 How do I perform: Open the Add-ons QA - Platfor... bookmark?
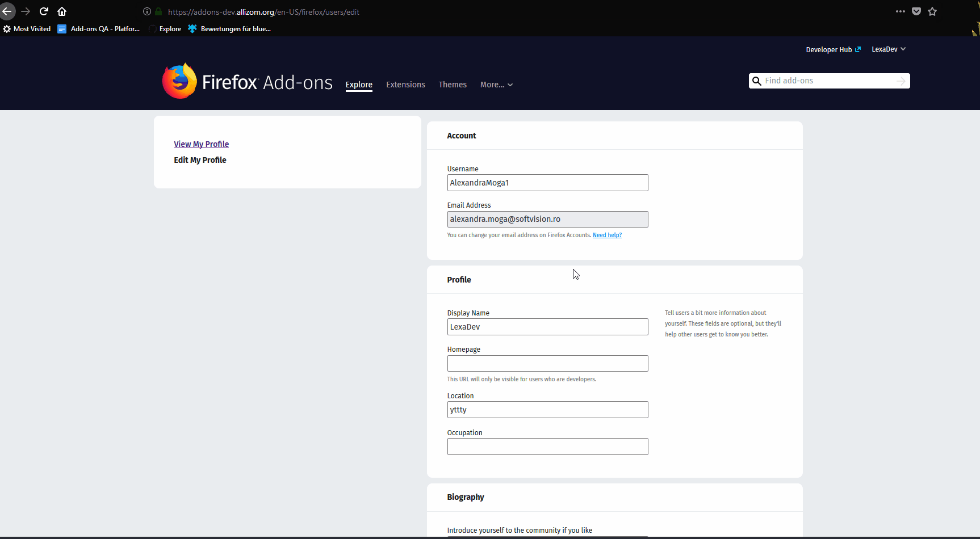98,29
